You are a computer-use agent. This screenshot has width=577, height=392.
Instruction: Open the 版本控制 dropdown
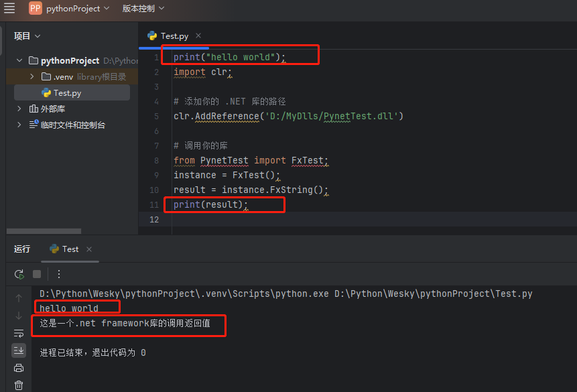(143, 9)
